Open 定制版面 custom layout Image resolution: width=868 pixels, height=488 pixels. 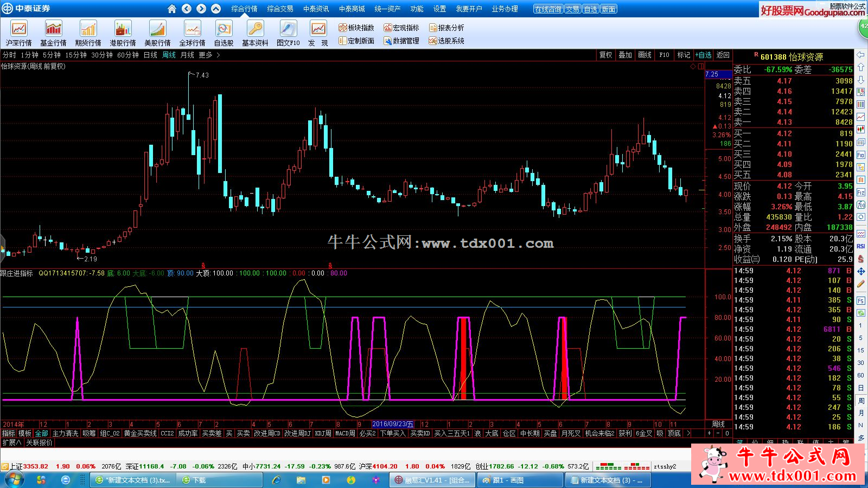coord(356,41)
